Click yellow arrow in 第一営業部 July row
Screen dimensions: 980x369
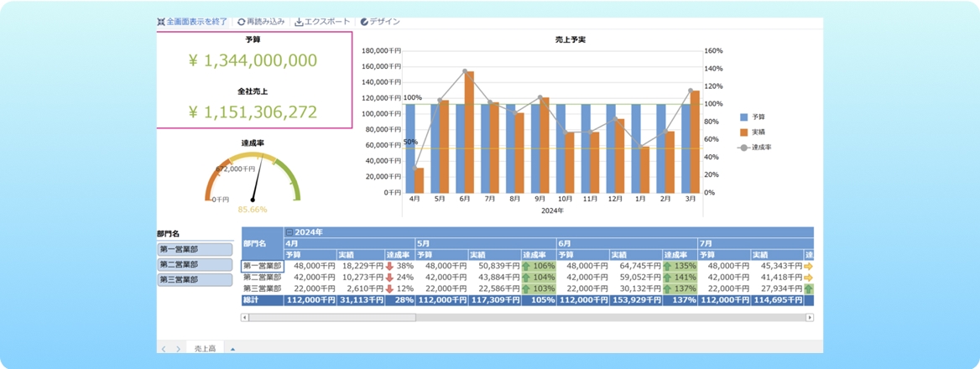(x=809, y=266)
